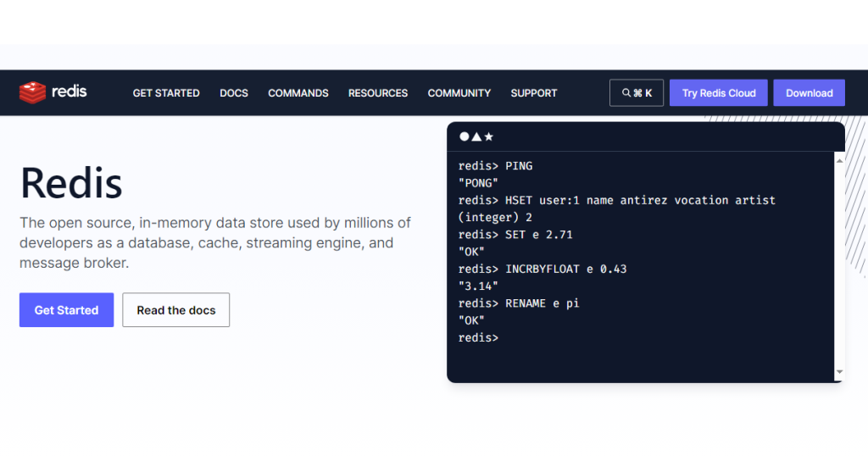Click the blue Get Started button

click(66, 310)
